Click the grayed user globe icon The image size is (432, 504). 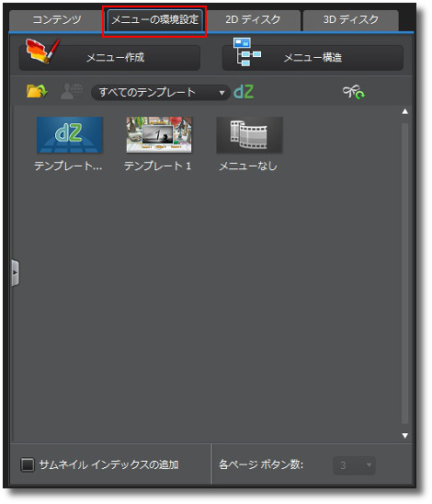(x=72, y=92)
